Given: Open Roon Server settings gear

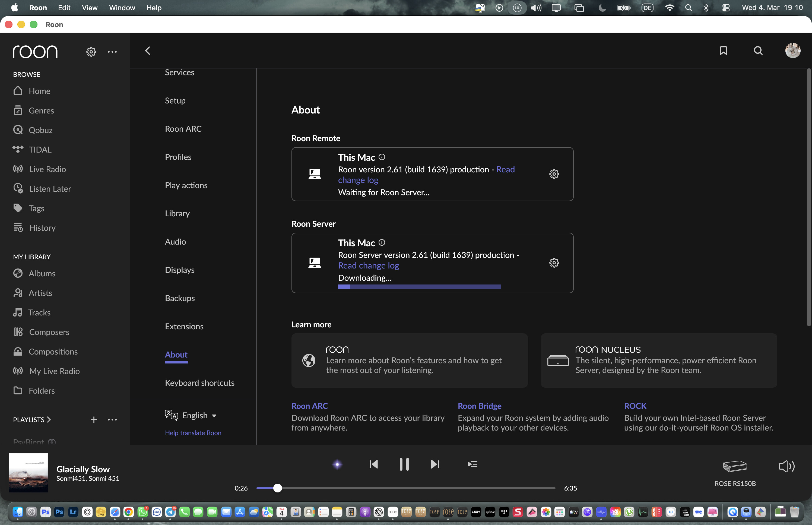Looking at the screenshot, I should point(554,263).
